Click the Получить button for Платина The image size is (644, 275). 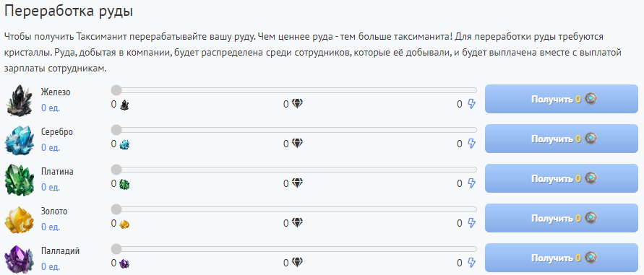click(x=564, y=178)
